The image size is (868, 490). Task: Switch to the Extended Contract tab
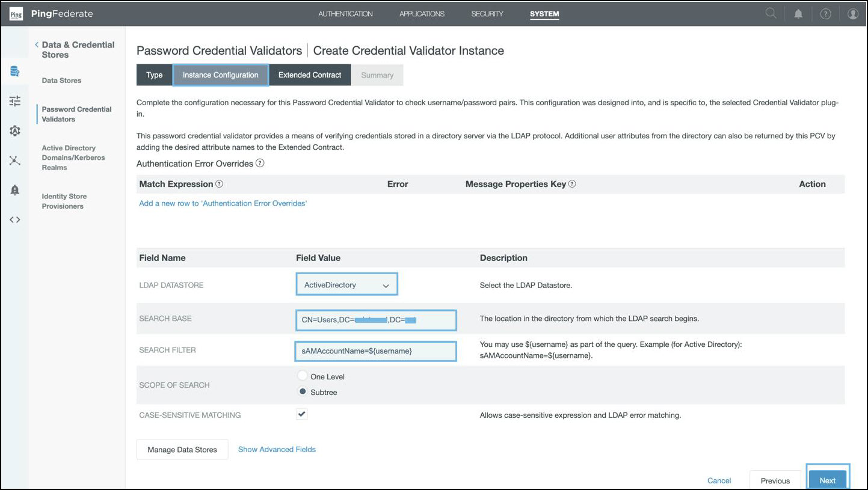[x=309, y=75]
